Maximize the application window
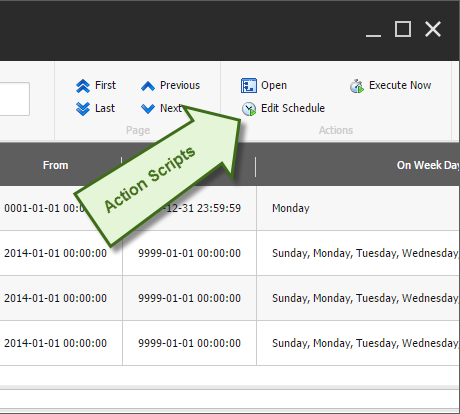Viewport: 460px width, 414px height. point(403,29)
